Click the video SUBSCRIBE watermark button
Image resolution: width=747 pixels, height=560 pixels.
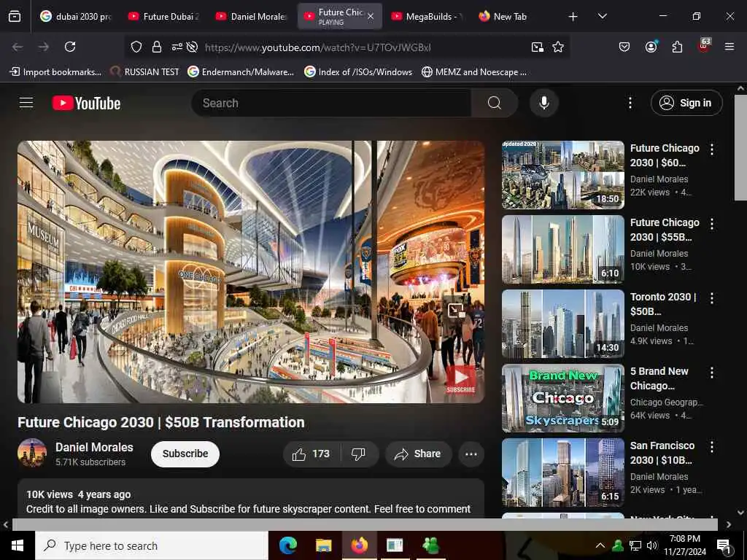461,380
